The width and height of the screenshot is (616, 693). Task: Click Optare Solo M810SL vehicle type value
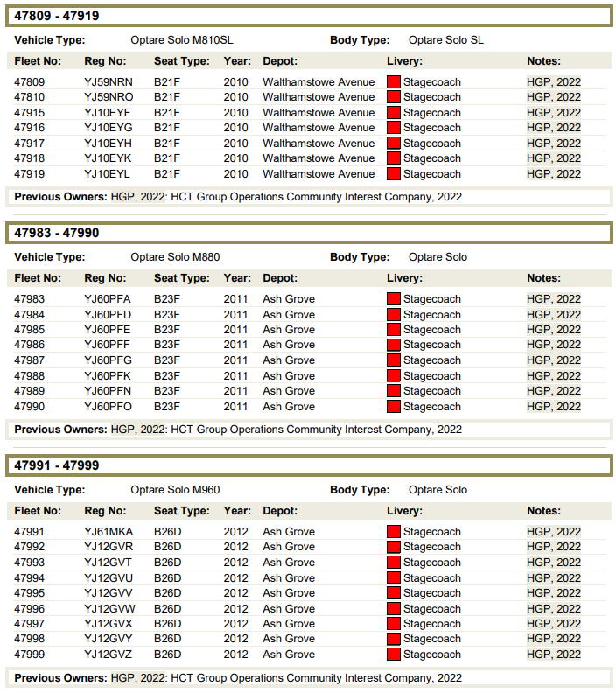(182, 40)
